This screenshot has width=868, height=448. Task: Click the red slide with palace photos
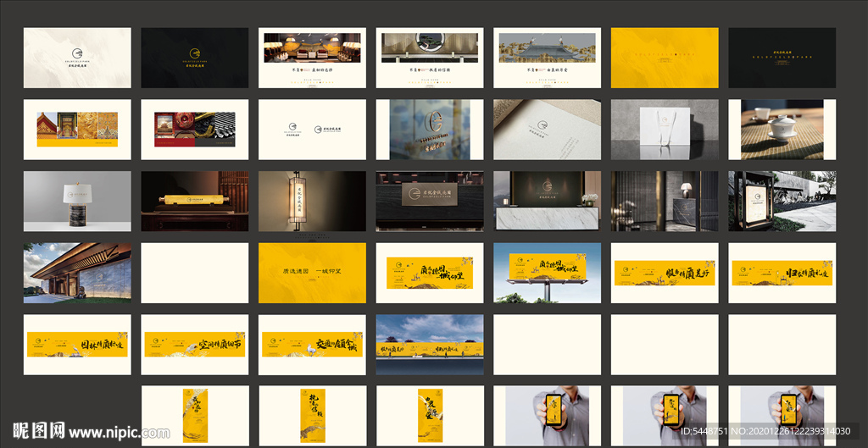click(194, 130)
